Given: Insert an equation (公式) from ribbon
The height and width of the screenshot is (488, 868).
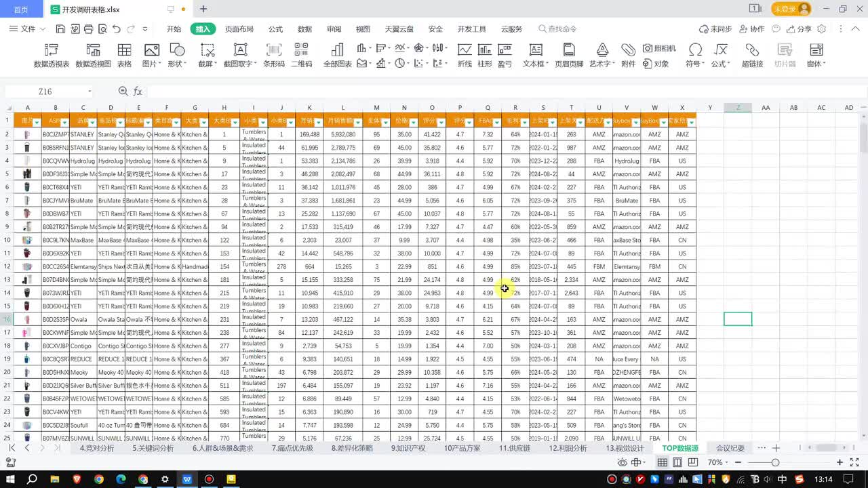Looking at the screenshot, I should point(720,56).
